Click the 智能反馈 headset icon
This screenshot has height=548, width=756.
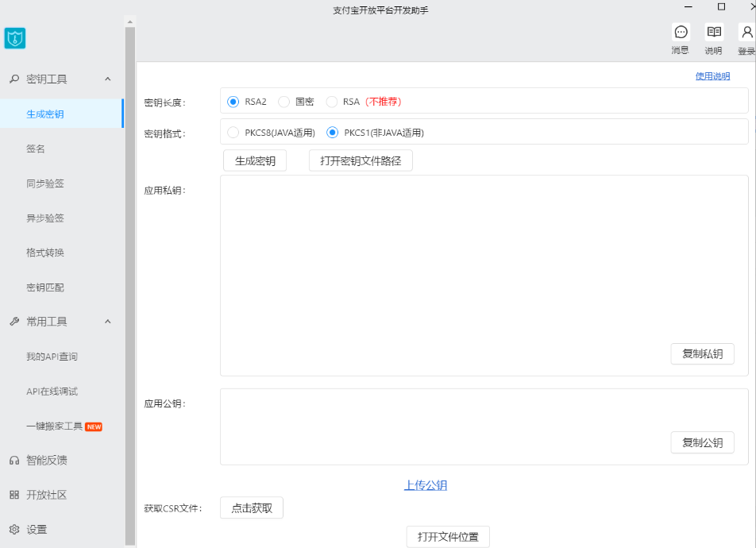click(13, 460)
